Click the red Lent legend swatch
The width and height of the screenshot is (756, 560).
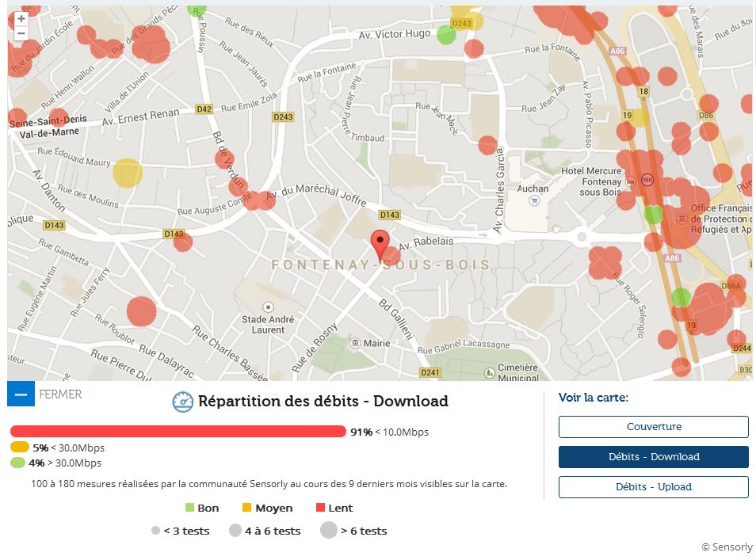pyautogui.click(x=321, y=508)
